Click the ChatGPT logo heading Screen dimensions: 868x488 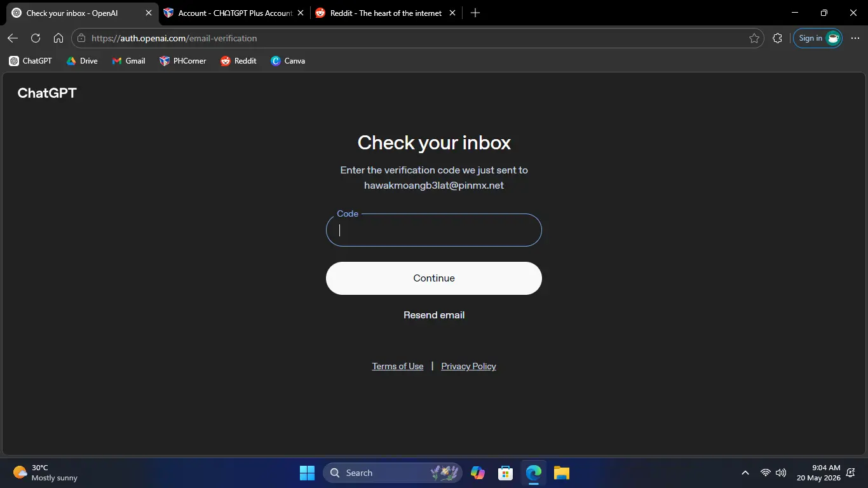point(47,93)
